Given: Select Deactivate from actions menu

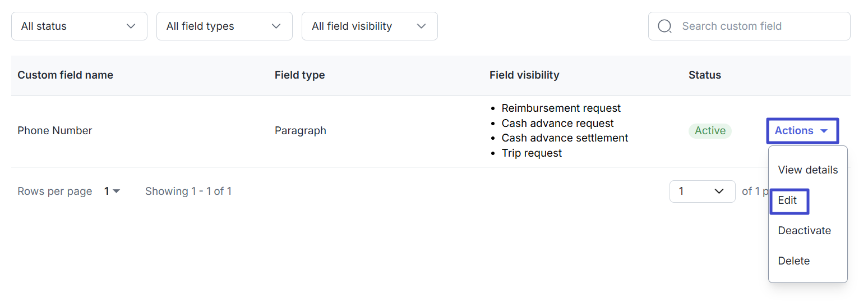Looking at the screenshot, I should coord(804,231).
